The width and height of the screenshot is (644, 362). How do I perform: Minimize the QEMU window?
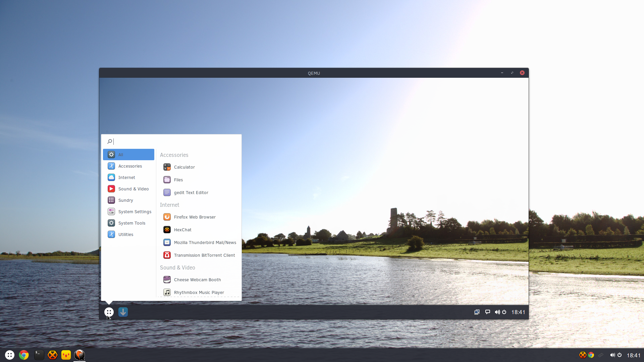tap(502, 73)
